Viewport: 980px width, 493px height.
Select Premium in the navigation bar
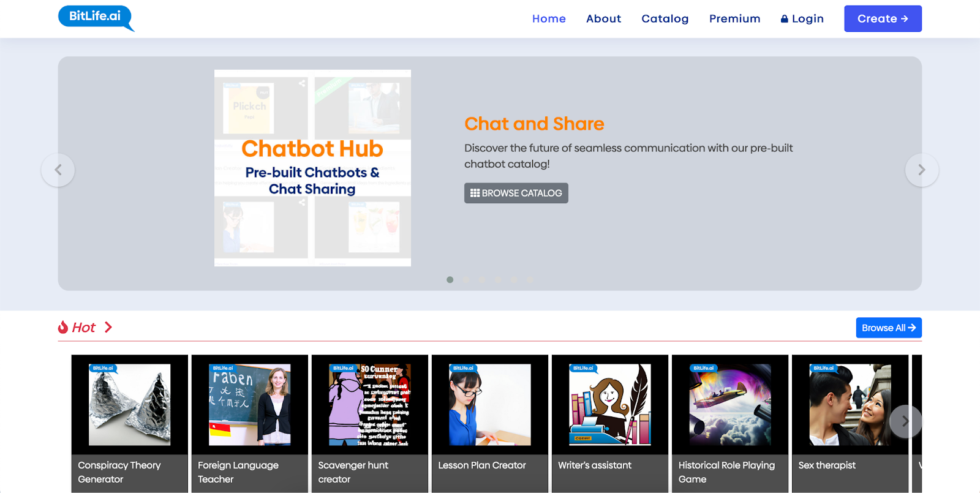pos(734,19)
